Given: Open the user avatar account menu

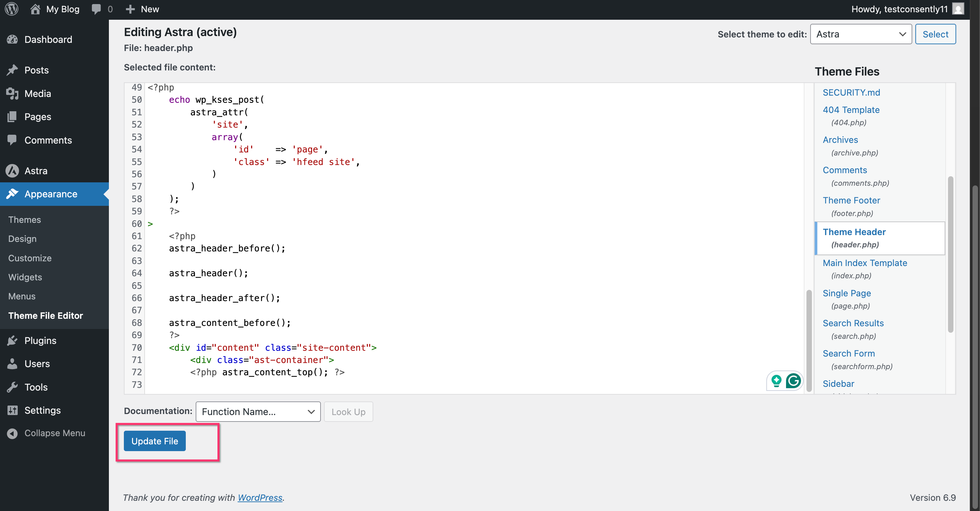Looking at the screenshot, I should 958,9.
